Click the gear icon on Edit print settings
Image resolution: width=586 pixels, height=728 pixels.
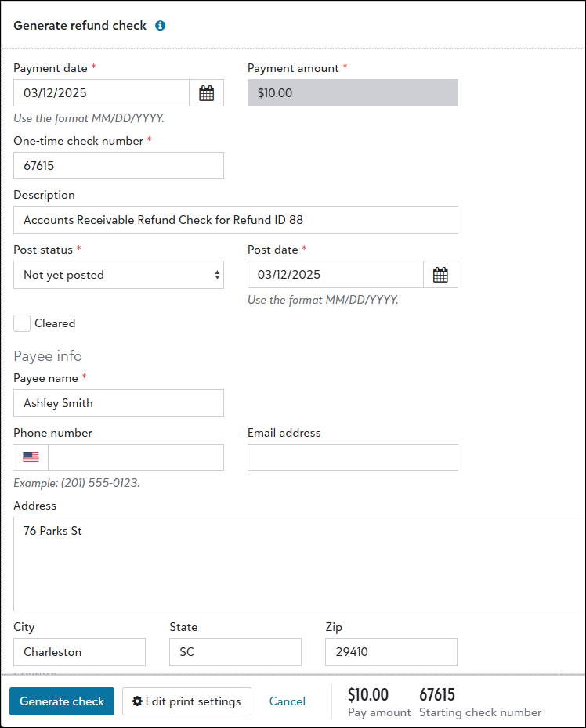coord(137,701)
